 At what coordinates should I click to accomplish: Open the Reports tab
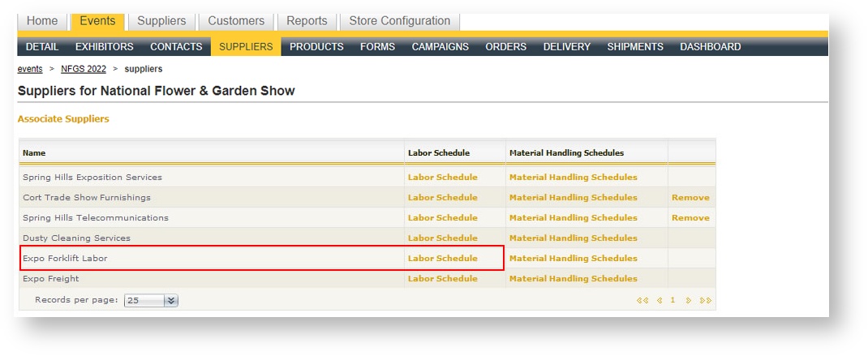pos(307,21)
